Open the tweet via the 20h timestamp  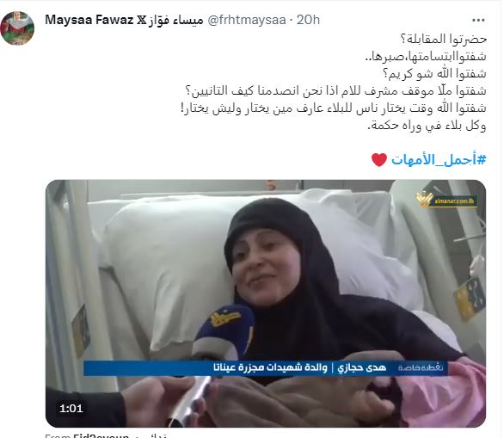point(308,20)
